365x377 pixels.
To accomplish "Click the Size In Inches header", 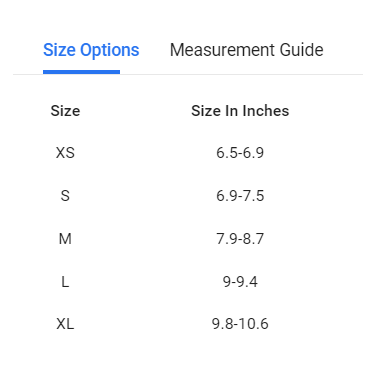I will (240, 111).
